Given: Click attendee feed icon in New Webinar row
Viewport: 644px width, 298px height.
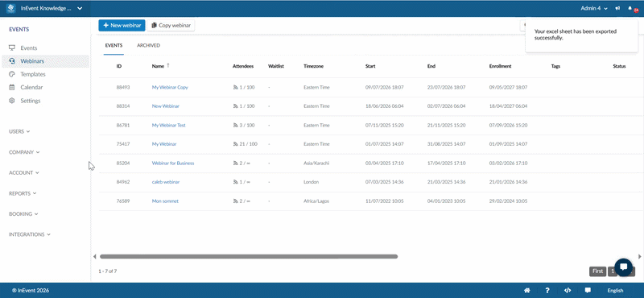Looking at the screenshot, I should click(x=235, y=106).
